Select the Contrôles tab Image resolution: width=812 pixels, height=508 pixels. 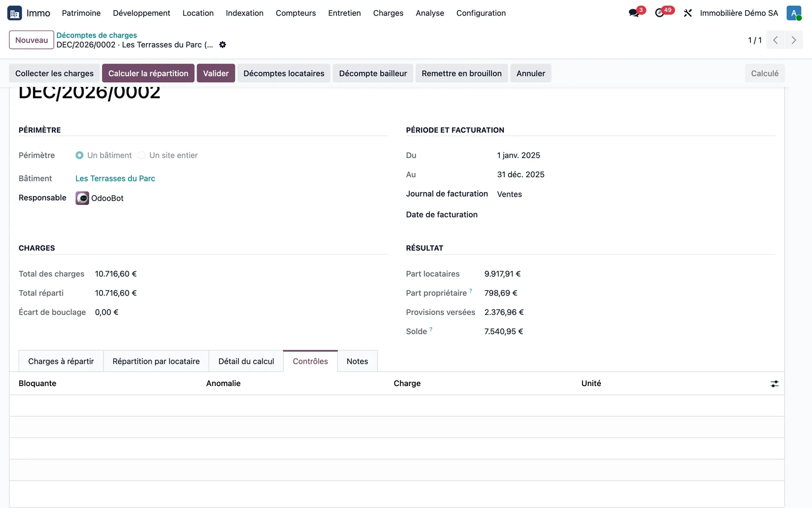click(310, 361)
